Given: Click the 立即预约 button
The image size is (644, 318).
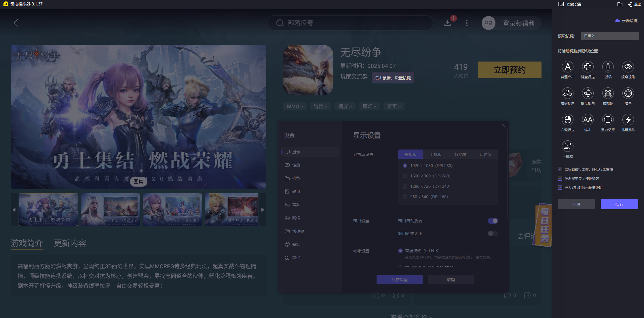Looking at the screenshot, I should tap(510, 70).
